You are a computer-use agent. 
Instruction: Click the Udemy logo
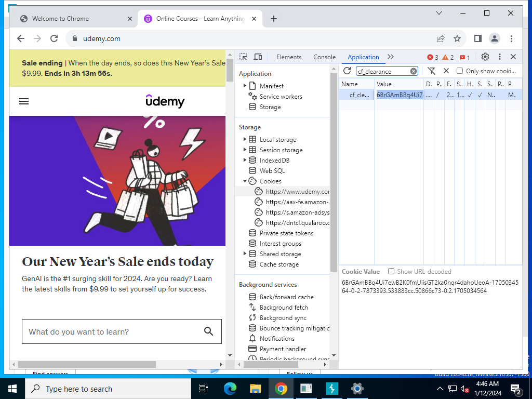tap(165, 101)
